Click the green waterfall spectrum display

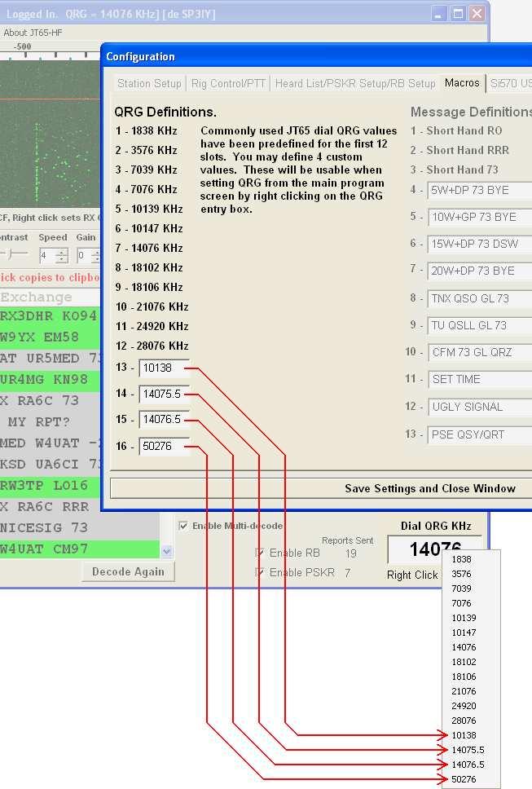coord(50,134)
